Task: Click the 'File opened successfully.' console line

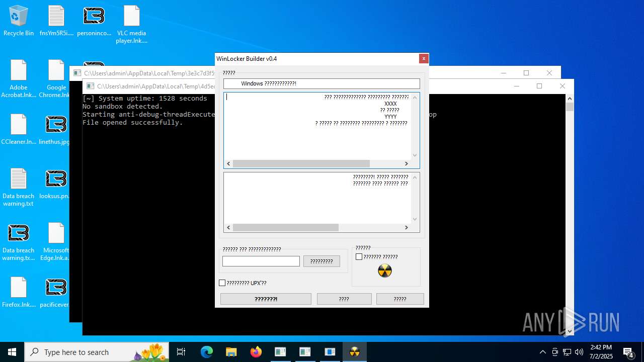Action: click(133, 123)
